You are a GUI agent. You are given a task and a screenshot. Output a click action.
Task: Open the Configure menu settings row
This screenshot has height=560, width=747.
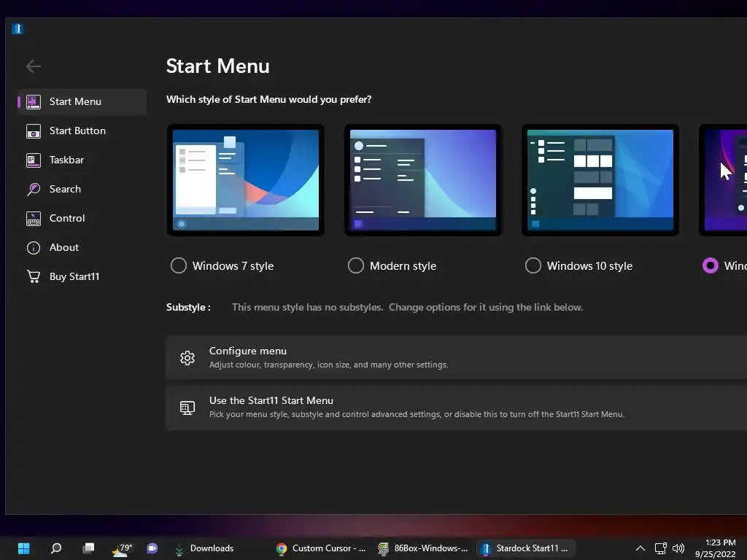tap(457, 357)
